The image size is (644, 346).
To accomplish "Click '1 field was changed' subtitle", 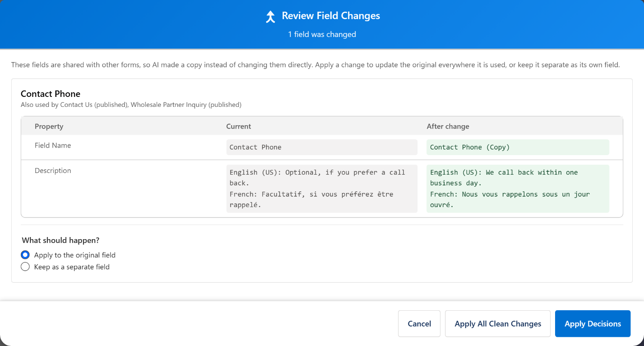I will (x=322, y=35).
